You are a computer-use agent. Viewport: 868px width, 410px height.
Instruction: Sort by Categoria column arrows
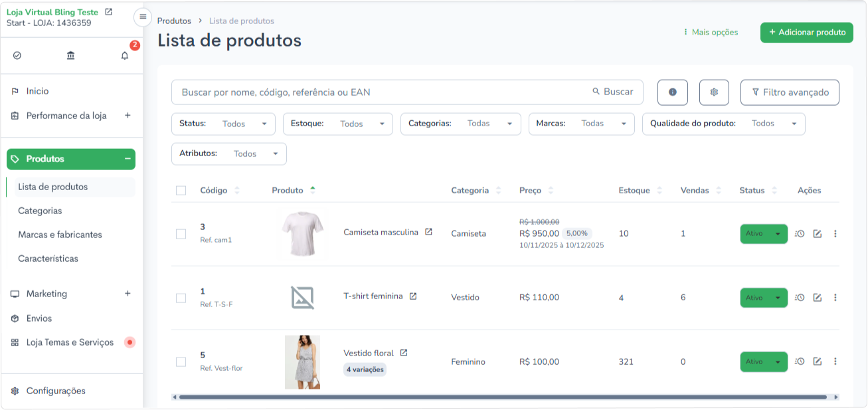pyautogui.click(x=499, y=191)
